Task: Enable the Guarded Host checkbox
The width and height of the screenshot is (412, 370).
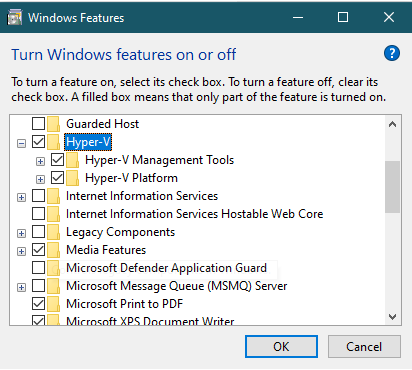Action: (39, 124)
